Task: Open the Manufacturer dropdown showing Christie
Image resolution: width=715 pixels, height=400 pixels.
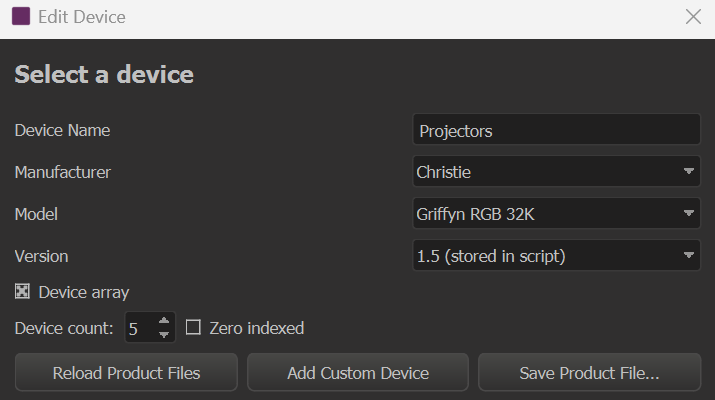Action: (x=556, y=172)
